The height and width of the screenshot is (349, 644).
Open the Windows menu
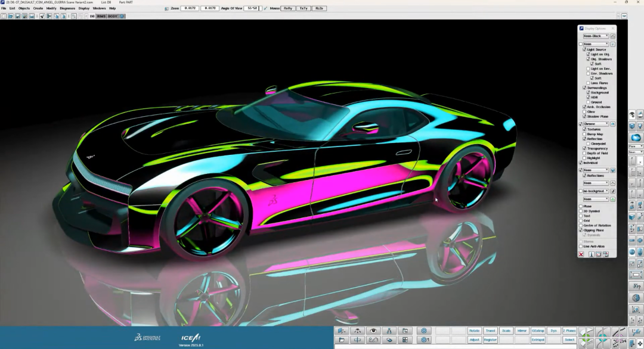[x=99, y=8]
